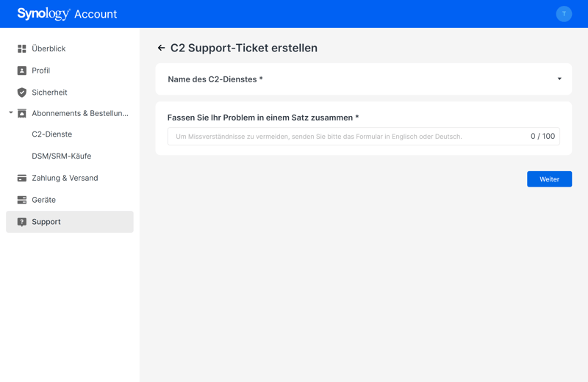Viewport: 588px width, 382px height.
Task: Open the Geräte page
Action: coord(43,200)
